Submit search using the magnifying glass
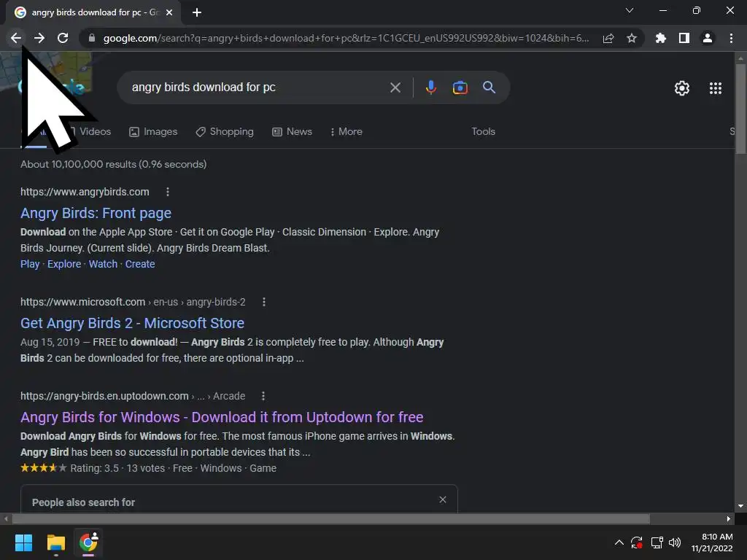747x560 pixels. tap(489, 87)
